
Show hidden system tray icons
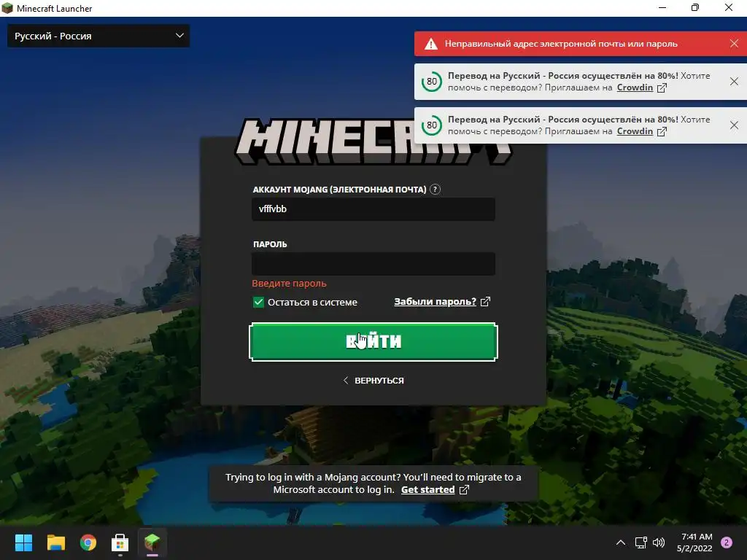620,542
